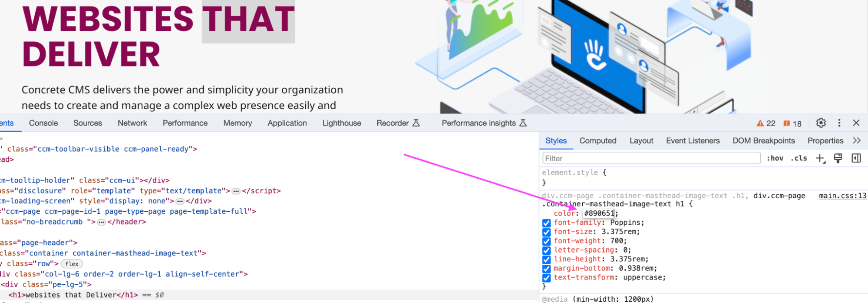Click the flex badge on row div
This screenshot has width=868, height=303.
pos(72,264)
